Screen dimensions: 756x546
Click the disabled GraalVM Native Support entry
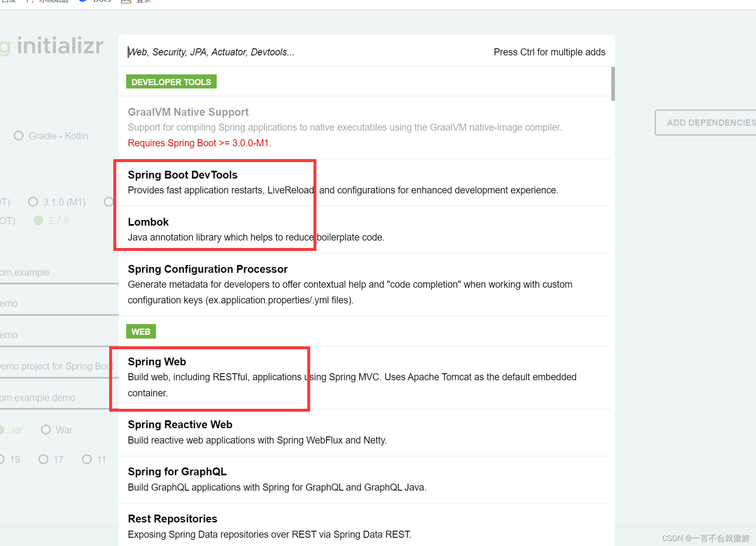[365, 127]
